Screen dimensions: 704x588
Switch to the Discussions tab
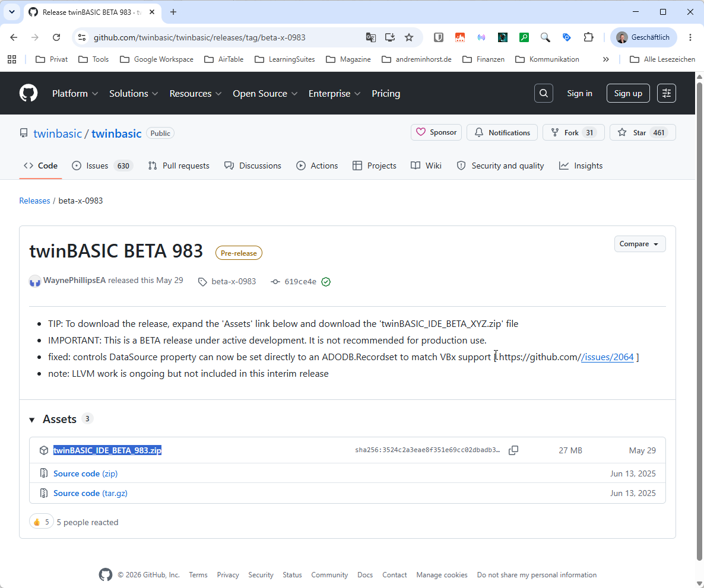point(253,166)
